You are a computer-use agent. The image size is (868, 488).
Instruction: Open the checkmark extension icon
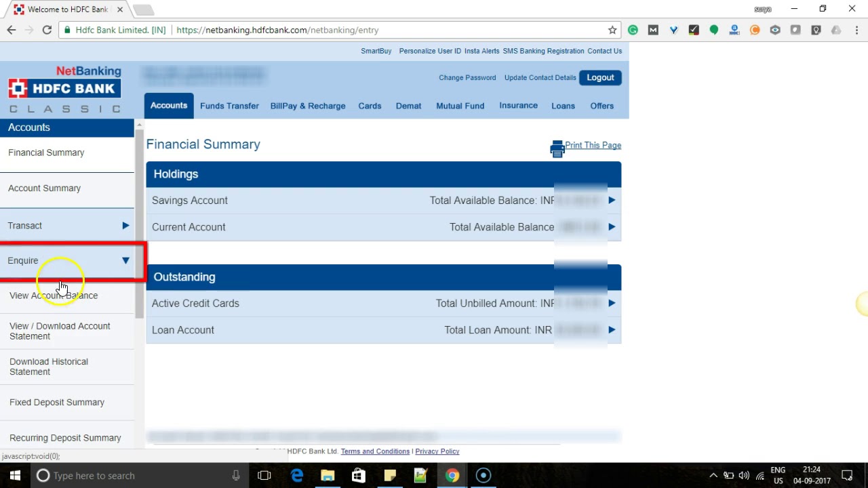pyautogui.click(x=694, y=30)
